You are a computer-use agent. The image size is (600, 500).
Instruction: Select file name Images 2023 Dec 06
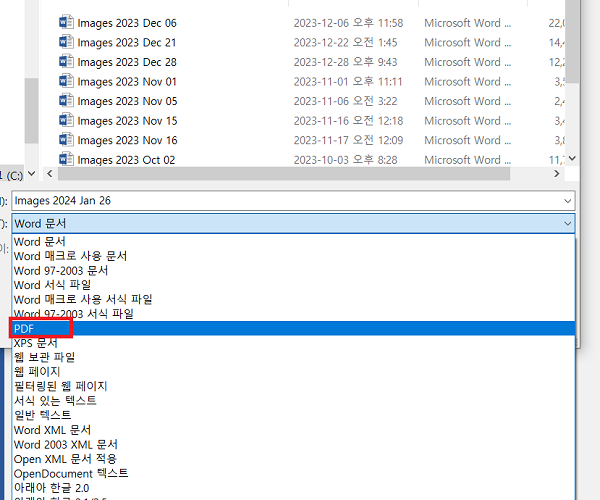tap(127, 23)
